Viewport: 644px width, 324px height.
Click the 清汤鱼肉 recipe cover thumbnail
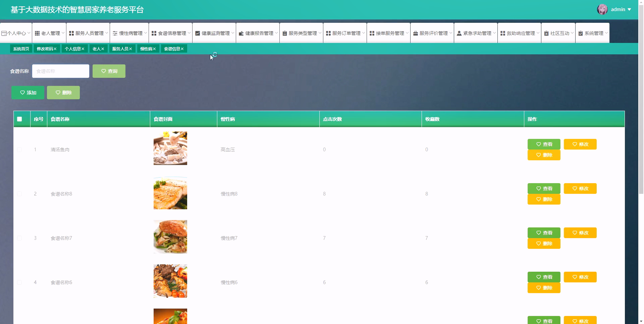pos(170,148)
